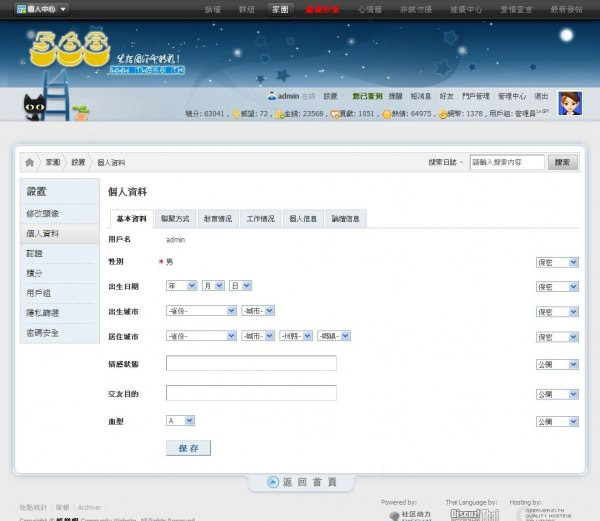Screen dimensions: 600x521
Task: Click the 銅幣 coin icon
Action: pyautogui.click(x=442, y=114)
